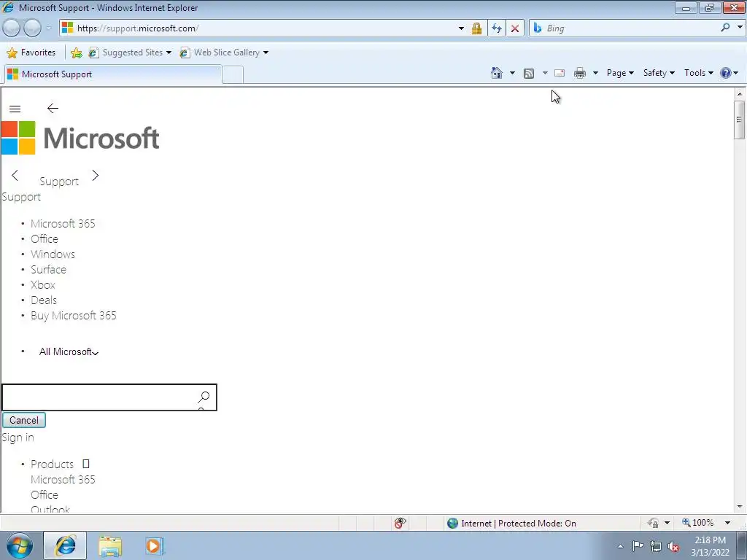Viewport: 747px width, 560px height.
Task: Click the browser Back button
Action: [x=12, y=28]
